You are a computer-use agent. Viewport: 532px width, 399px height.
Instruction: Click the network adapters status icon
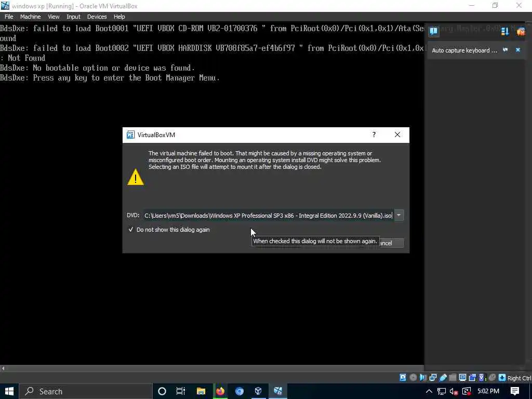coord(433,377)
